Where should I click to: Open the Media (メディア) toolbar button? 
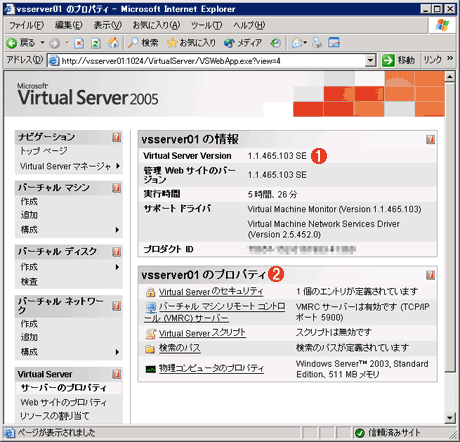pos(243,43)
